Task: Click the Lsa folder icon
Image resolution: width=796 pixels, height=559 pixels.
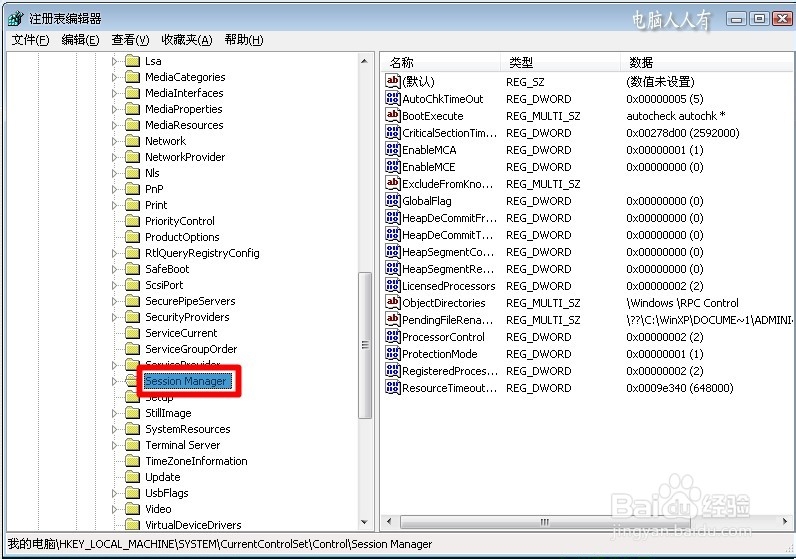Action: (132, 61)
